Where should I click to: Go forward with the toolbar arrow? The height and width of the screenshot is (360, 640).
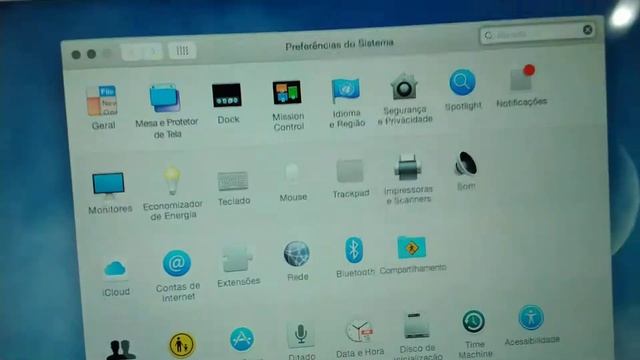click(153, 51)
